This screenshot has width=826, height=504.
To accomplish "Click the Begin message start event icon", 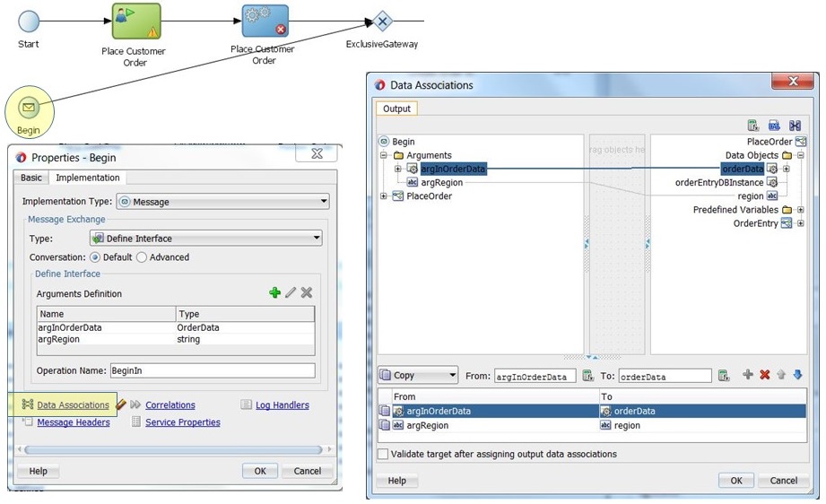I will coord(29,109).
